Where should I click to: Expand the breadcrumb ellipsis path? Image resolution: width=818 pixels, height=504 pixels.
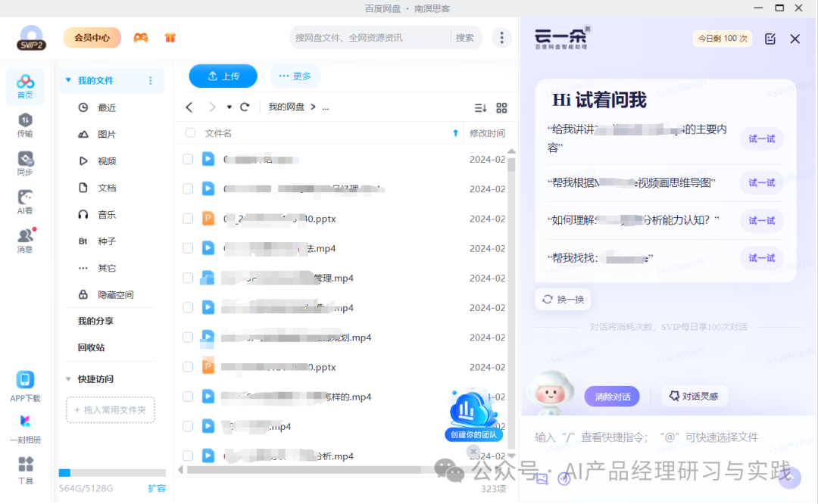326,107
